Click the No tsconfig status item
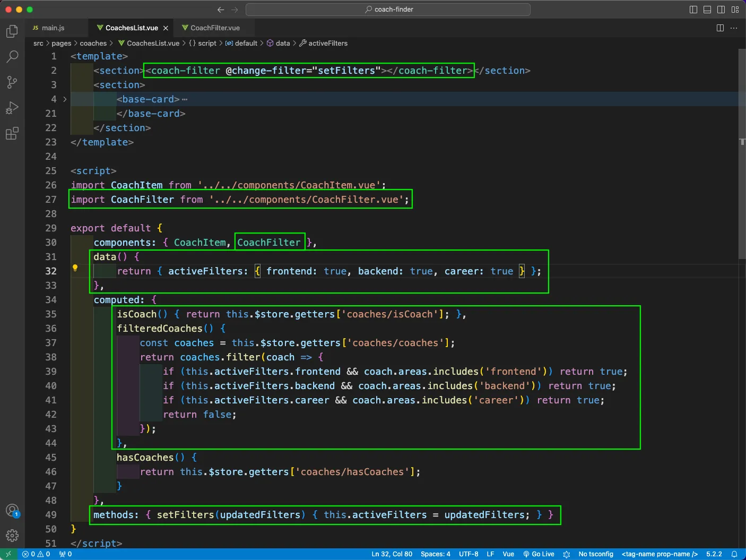The width and height of the screenshot is (746, 560). pyautogui.click(x=596, y=554)
